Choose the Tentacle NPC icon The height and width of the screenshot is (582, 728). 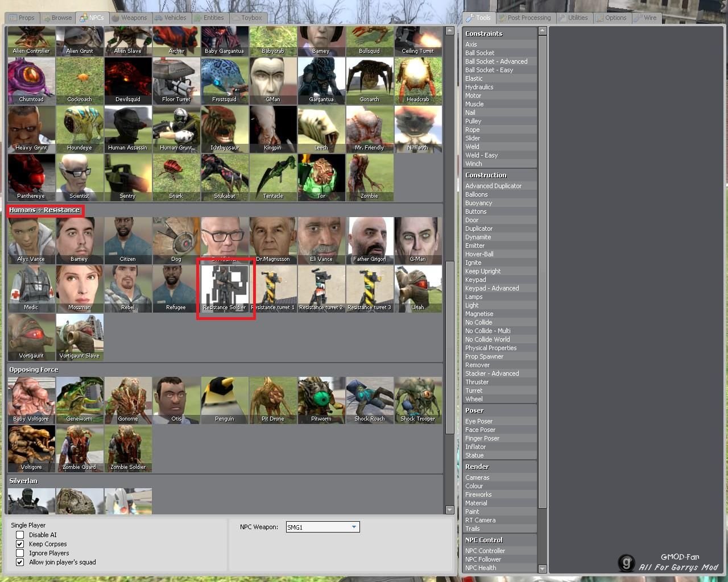(273, 177)
